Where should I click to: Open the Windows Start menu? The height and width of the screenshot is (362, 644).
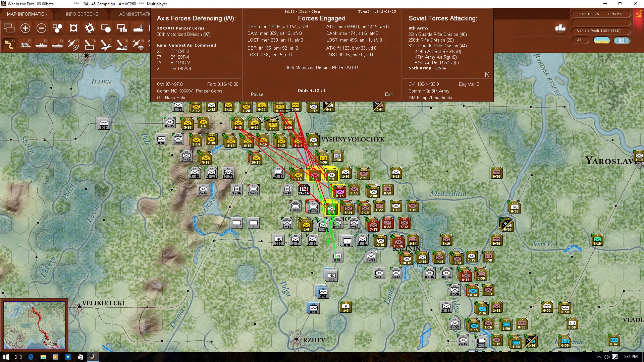pyautogui.click(x=6, y=357)
